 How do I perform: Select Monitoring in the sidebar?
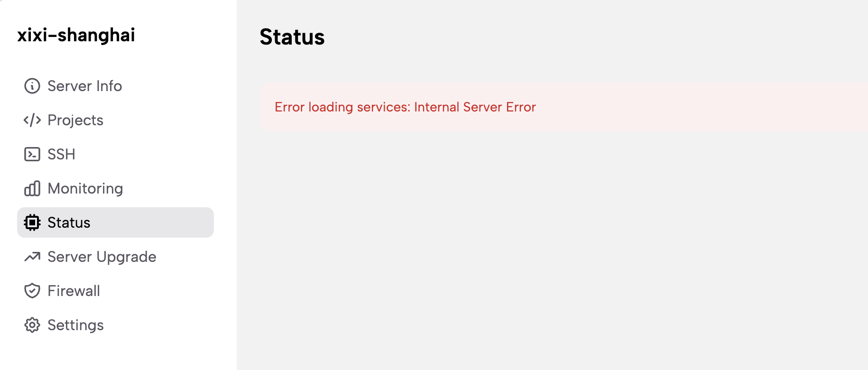(115, 188)
